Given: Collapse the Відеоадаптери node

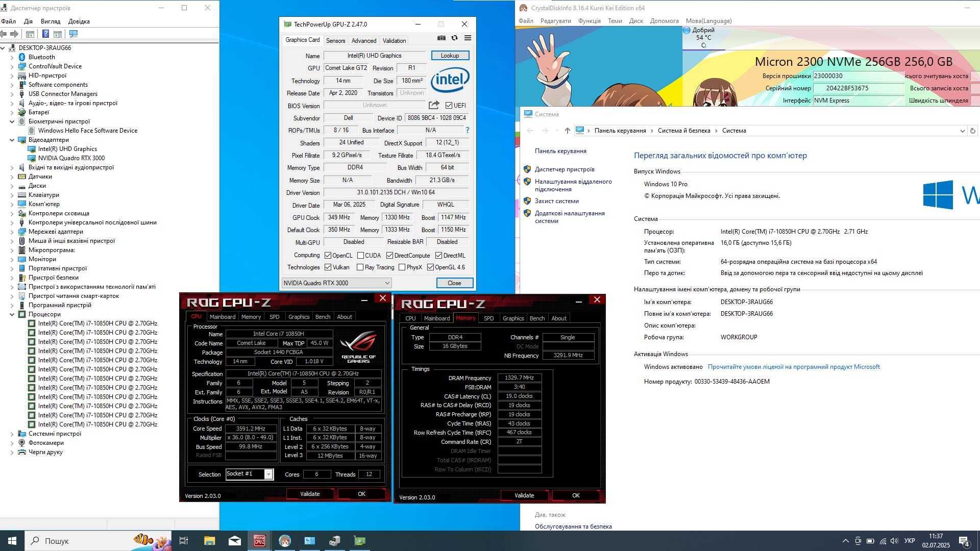Looking at the screenshot, I should click(x=12, y=140).
